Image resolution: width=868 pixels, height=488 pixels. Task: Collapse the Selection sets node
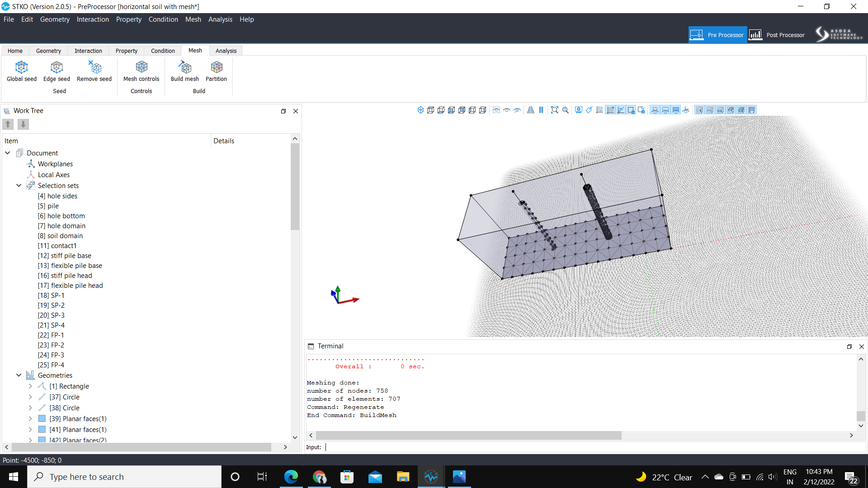tap(19, 185)
